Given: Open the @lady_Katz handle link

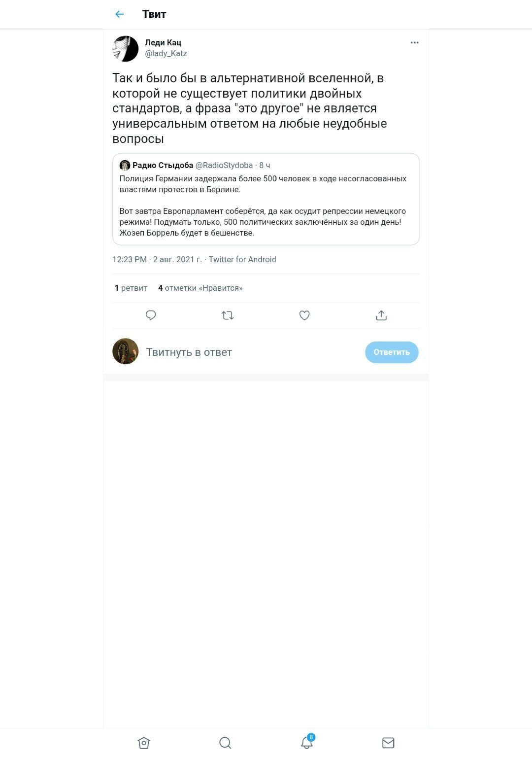Looking at the screenshot, I should 166,54.
